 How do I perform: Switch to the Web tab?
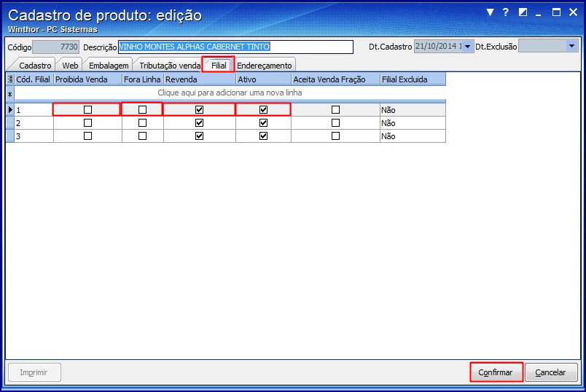(70, 66)
